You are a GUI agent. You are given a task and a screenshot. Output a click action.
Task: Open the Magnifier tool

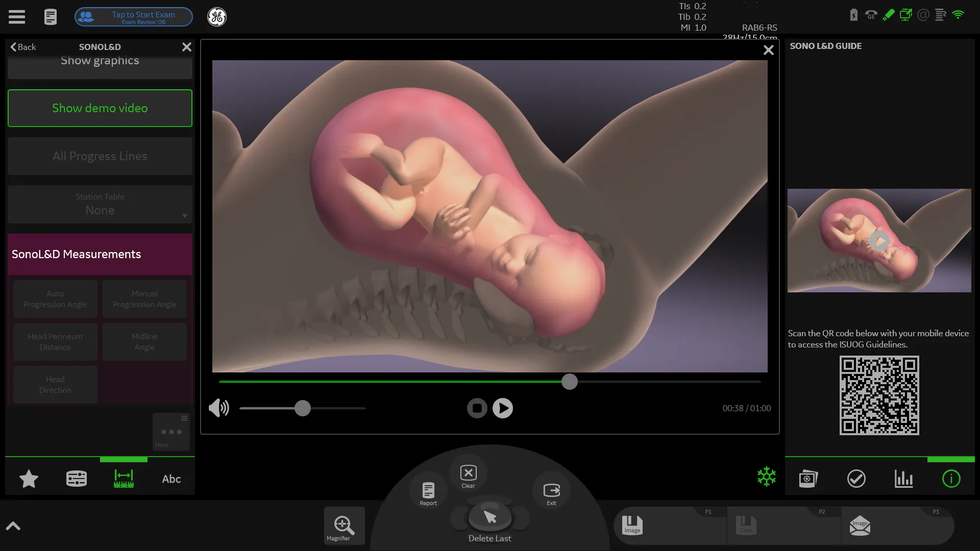point(344,526)
